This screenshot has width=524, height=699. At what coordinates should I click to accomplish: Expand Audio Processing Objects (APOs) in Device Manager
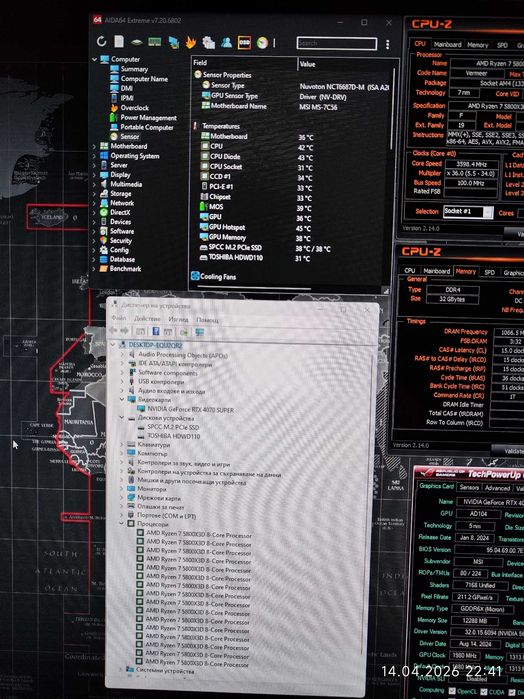(x=122, y=354)
